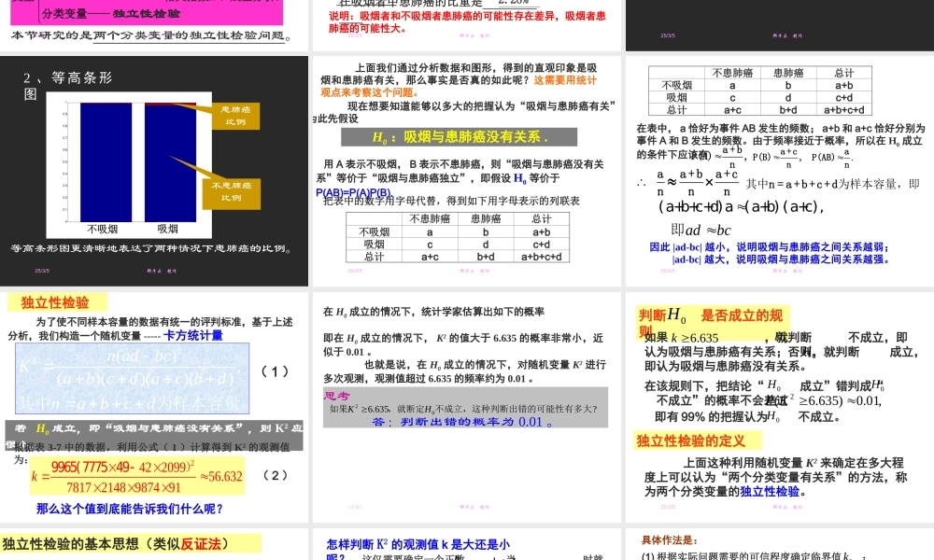Click the gray bar '若 H0 成立，即"吸烟与患肺癌没有关系"'

coord(154,435)
